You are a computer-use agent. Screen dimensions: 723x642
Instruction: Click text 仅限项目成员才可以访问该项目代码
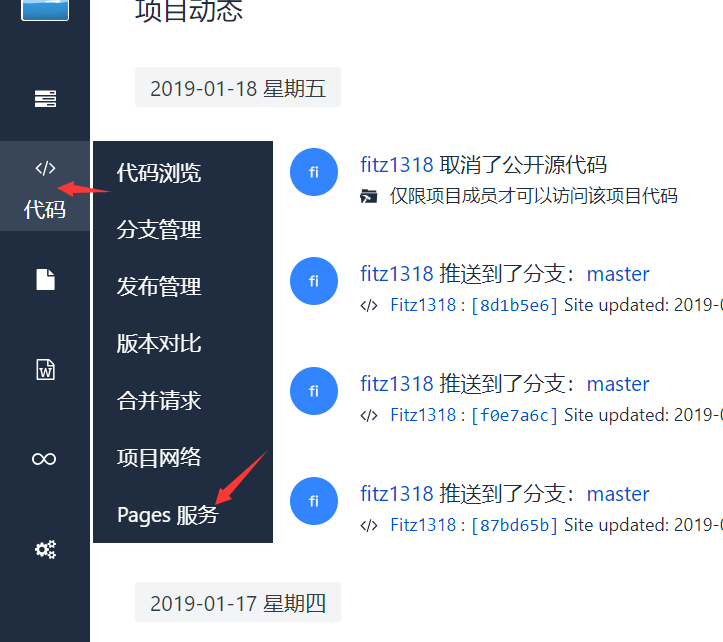pyautogui.click(x=533, y=196)
